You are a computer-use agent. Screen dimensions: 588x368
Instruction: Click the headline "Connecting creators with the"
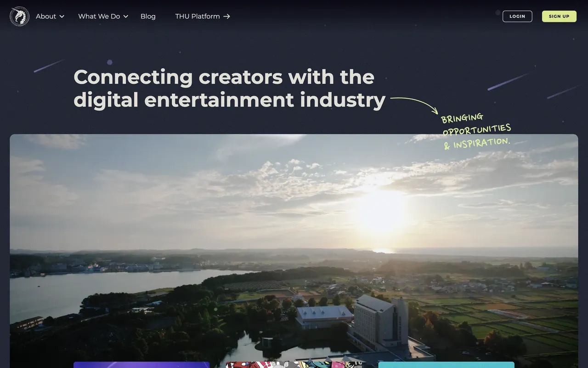pos(224,77)
